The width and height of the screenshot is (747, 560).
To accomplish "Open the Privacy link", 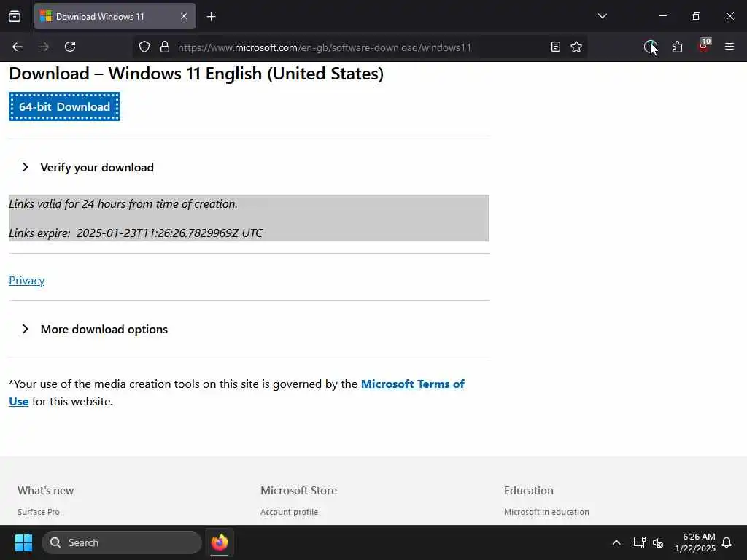I will pyautogui.click(x=27, y=281).
